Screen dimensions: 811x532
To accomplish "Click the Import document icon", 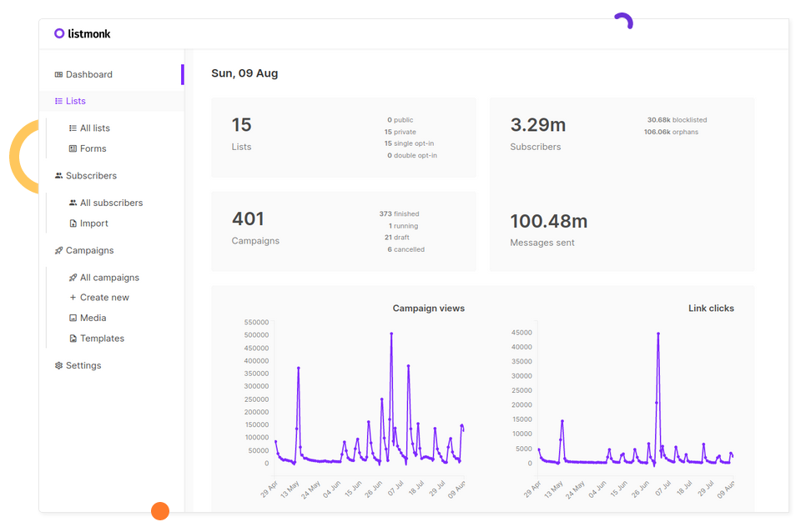I will [x=73, y=223].
